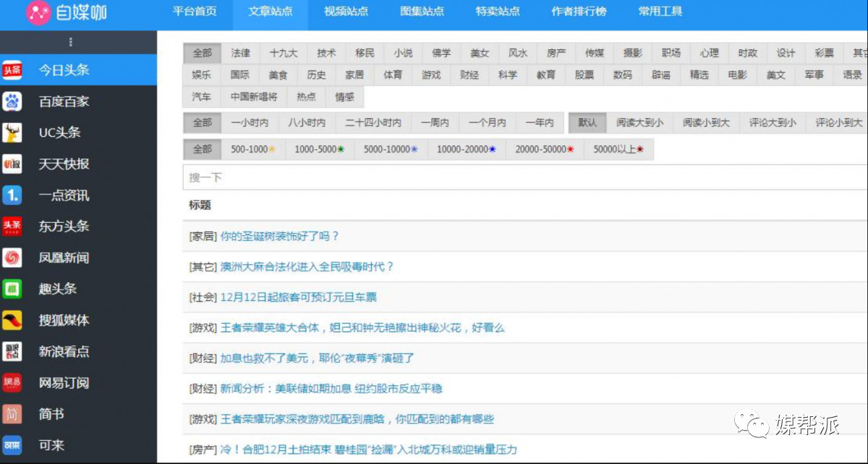Click the 搜一下 search field
868x464 pixels.
[x=525, y=177]
